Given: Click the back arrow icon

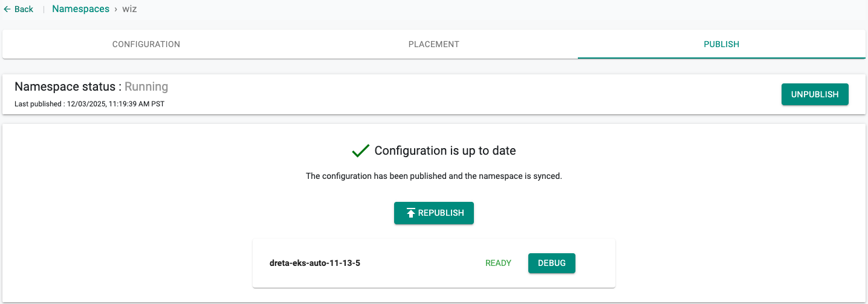Looking at the screenshot, I should coord(7,9).
